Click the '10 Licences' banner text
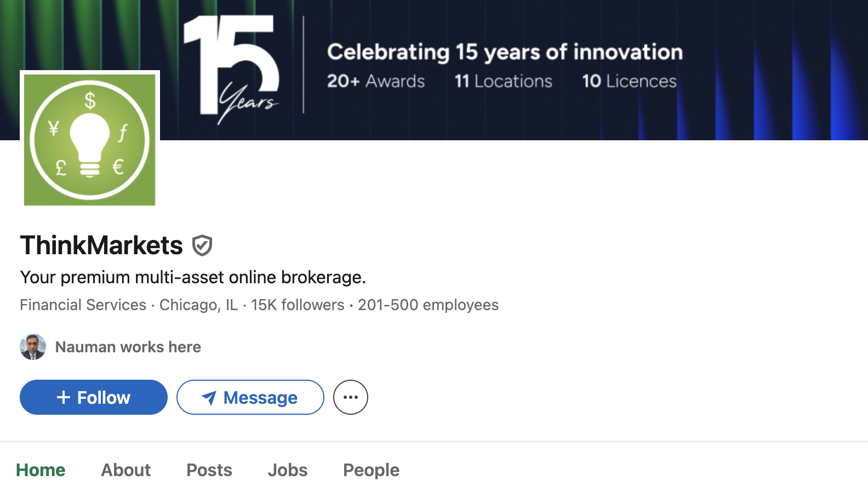868x492 pixels. (x=629, y=81)
